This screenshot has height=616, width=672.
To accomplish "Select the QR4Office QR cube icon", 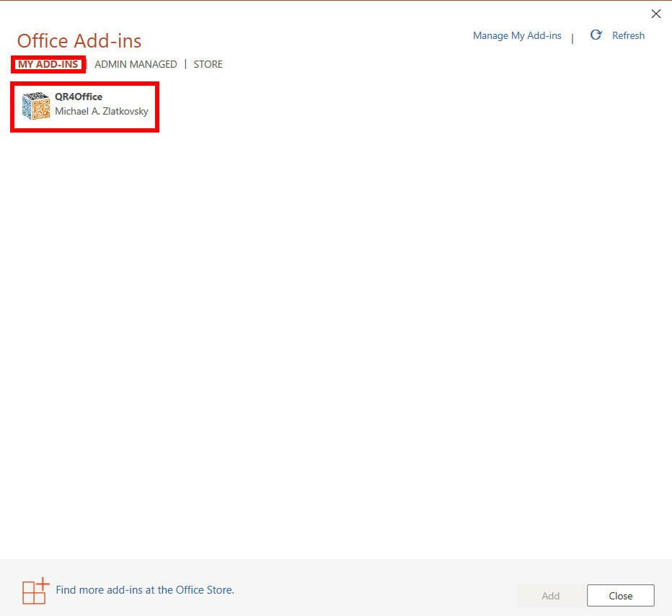I will point(35,106).
